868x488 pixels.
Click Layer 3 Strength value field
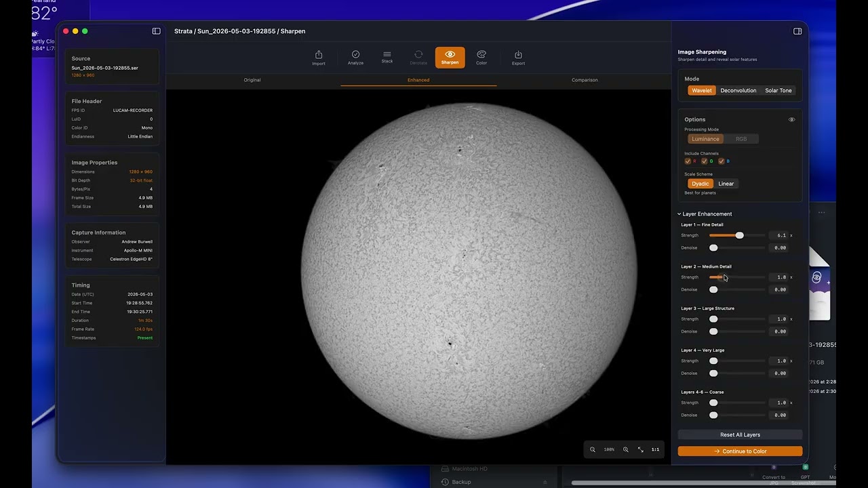pos(779,319)
